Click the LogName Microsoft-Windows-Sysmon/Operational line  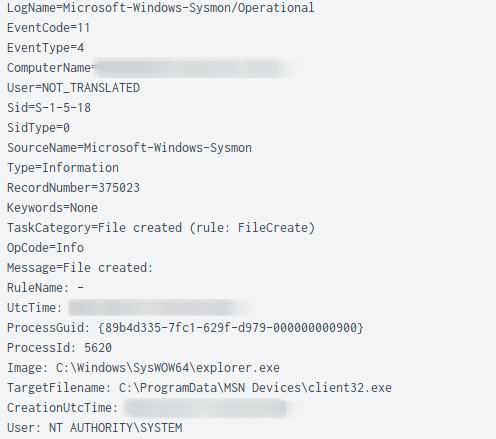(160, 8)
